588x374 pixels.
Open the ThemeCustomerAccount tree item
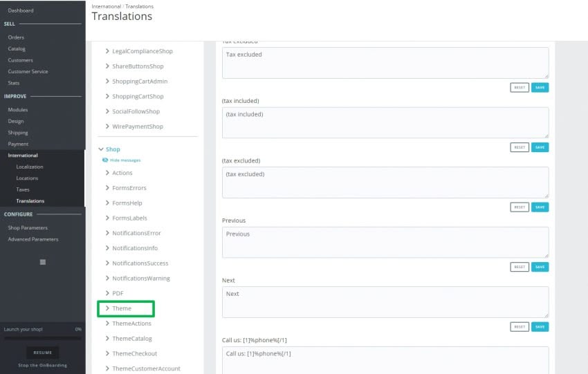pyautogui.click(x=146, y=368)
